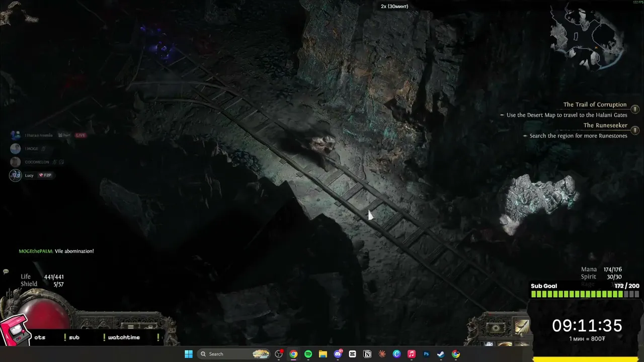Use the spear attack skill slot
Viewport: 644px width, 362px height.
(x=521, y=326)
